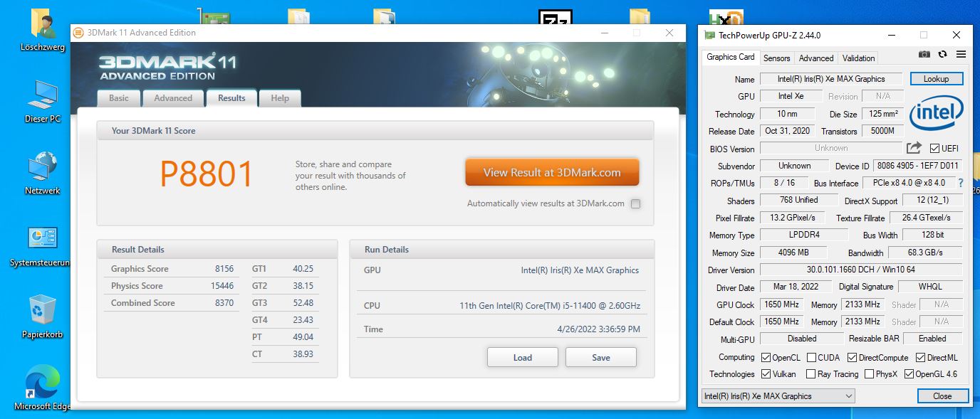
Task: Open the GPU selection dropdown at the bottom
Action: pos(778,396)
